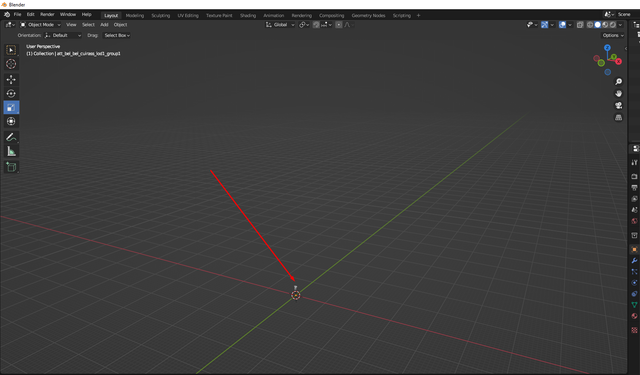
Task: Toggle proportional editing in header
Action: click(x=338, y=25)
